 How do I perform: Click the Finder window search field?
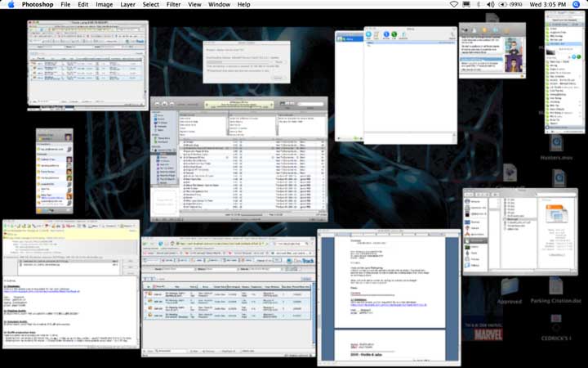(556, 195)
